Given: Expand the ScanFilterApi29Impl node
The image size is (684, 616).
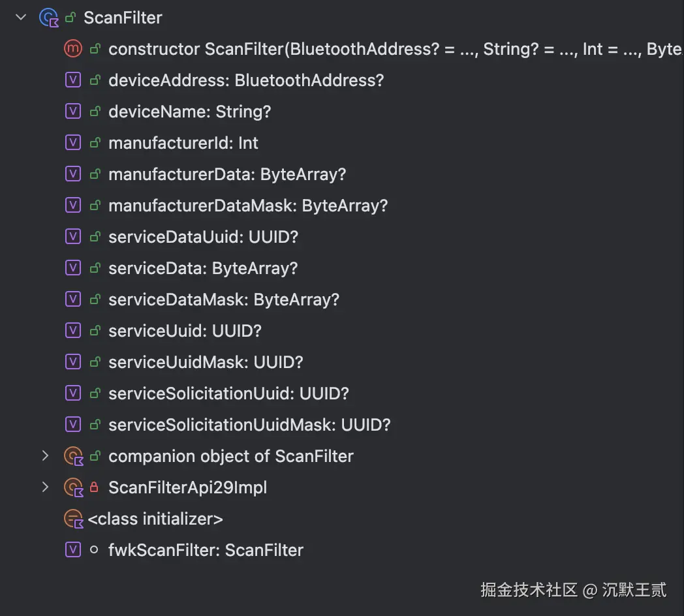Looking at the screenshot, I should pyautogui.click(x=45, y=487).
